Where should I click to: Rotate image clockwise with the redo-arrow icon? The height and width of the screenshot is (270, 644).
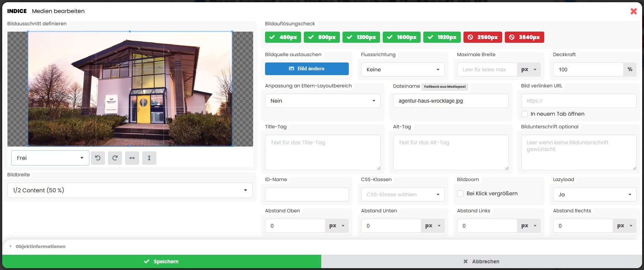[x=115, y=158]
